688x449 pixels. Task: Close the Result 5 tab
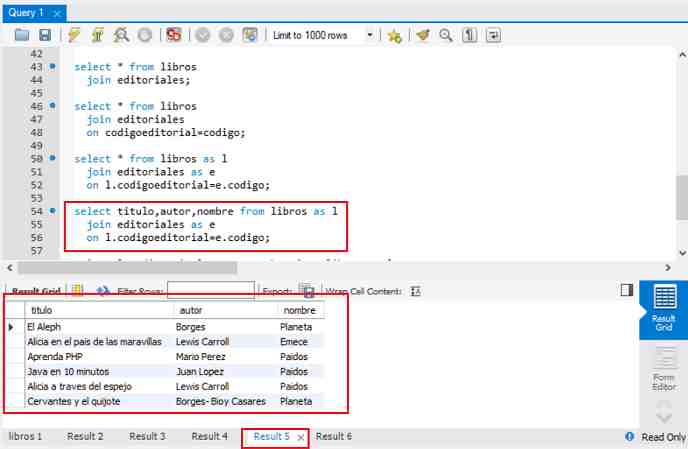(301, 438)
